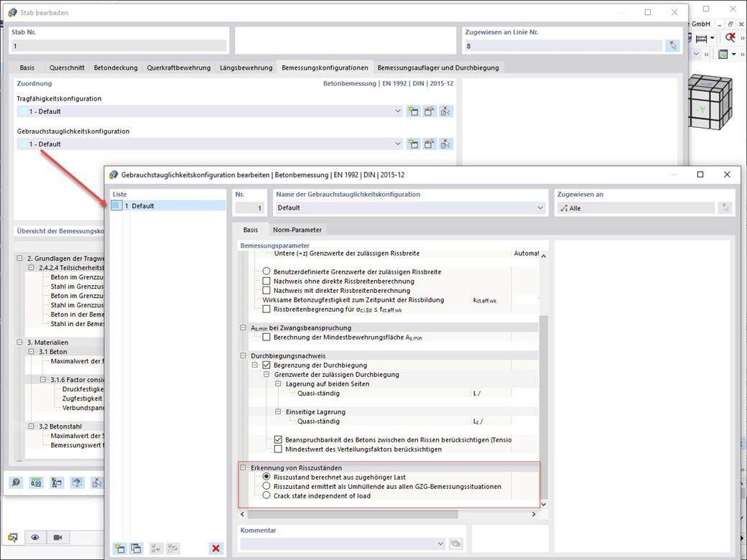This screenshot has height=560, width=747.
Task: Create new Tragfähigkeitskonfiguration
Action: [413, 111]
